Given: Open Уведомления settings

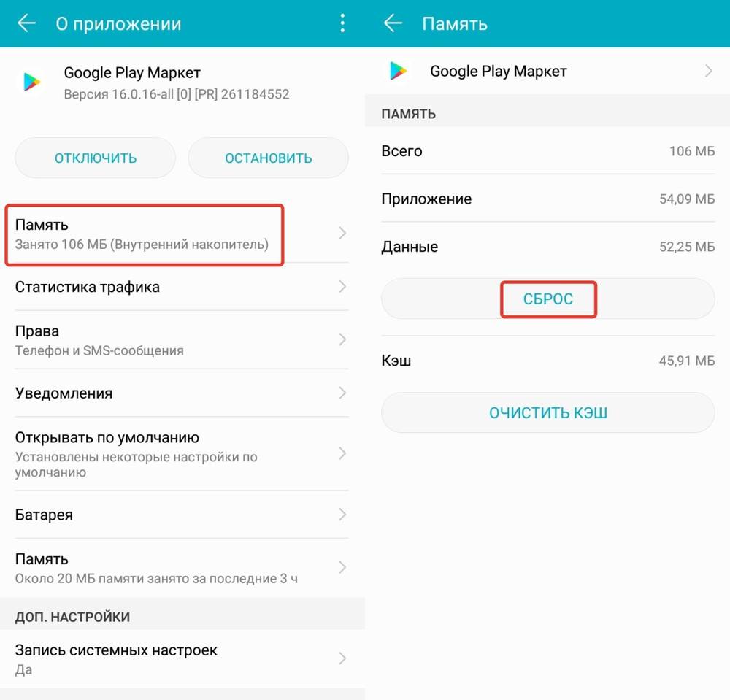Looking at the screenshot, I should [175, 393].
